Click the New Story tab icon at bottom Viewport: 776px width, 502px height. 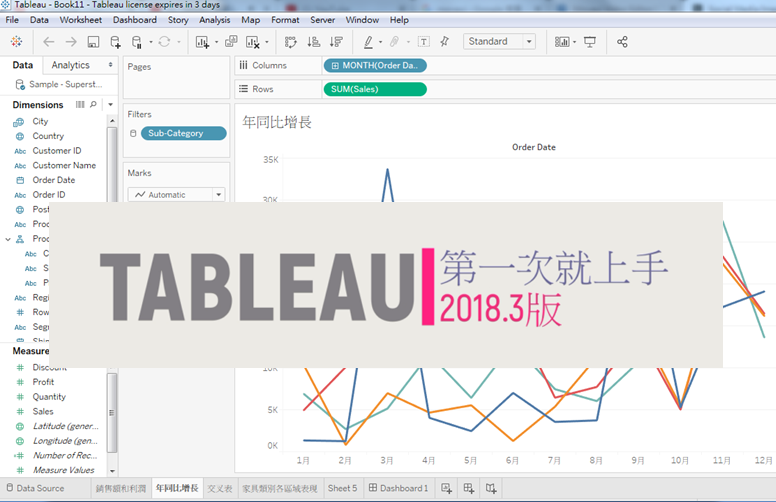coord(490,488)
